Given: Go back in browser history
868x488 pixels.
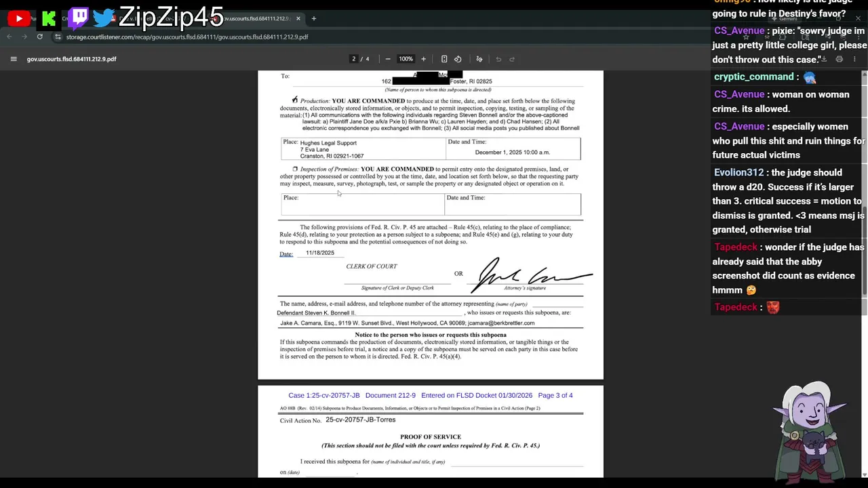Looking at the screenshot, I should [x=9, y=37].
